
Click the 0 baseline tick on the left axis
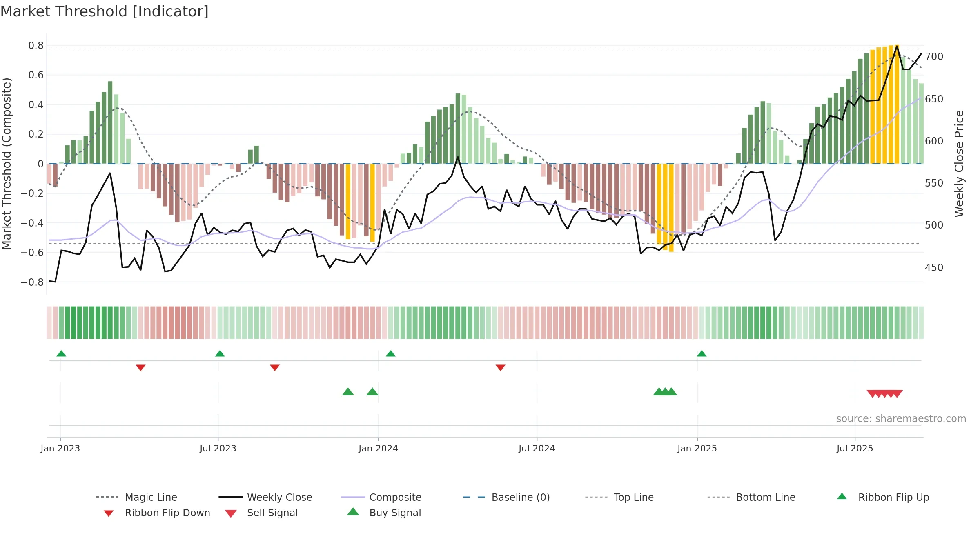40,164
